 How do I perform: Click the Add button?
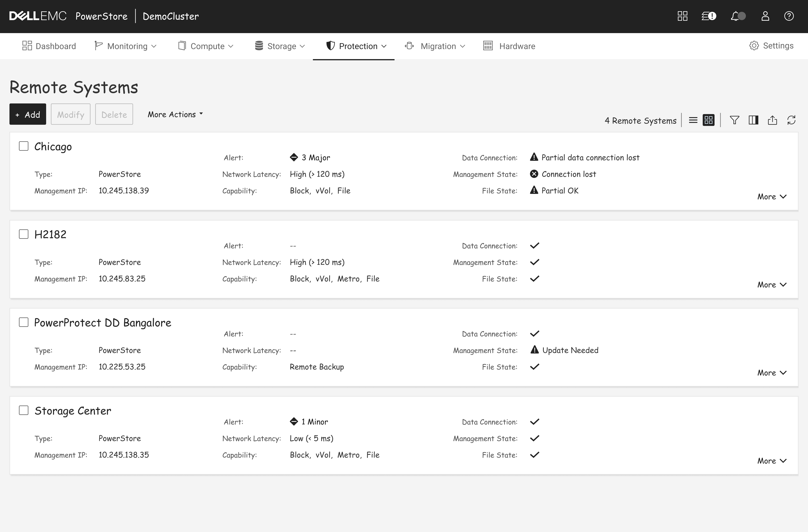(28, 114)
